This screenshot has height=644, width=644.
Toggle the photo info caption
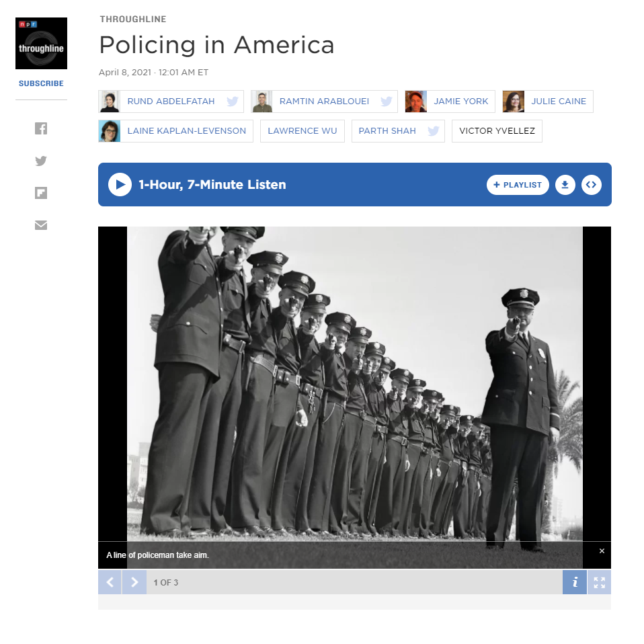pos(575,582)
